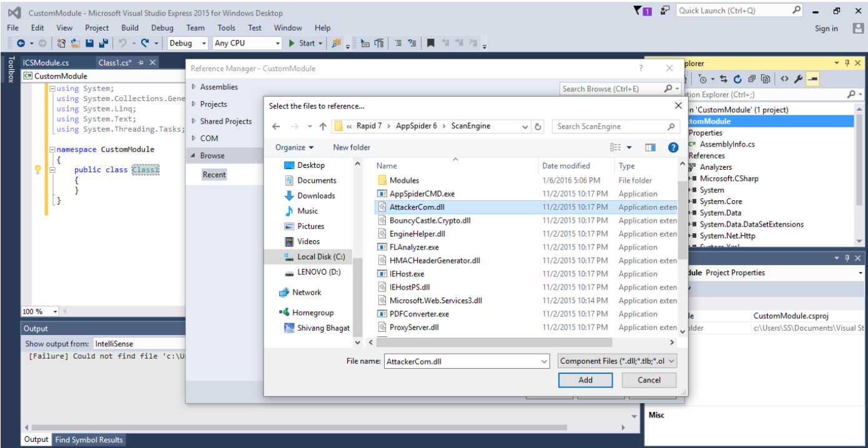Viewport: 868px width, 448px height.
Task: Select System.Core in Solution Explorer references
Action: [721, 202]
